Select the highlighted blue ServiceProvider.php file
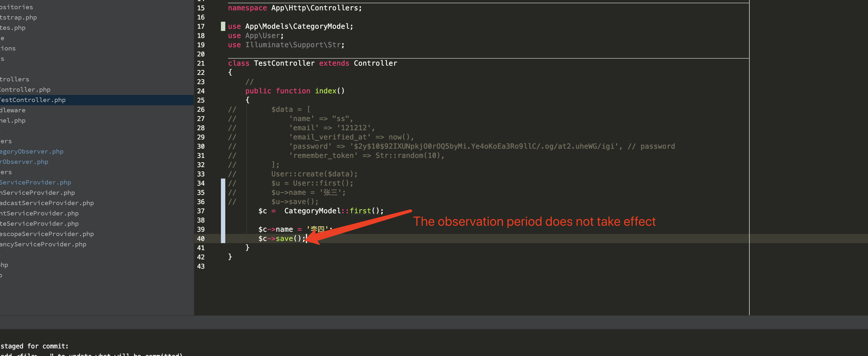 [35, 182]
